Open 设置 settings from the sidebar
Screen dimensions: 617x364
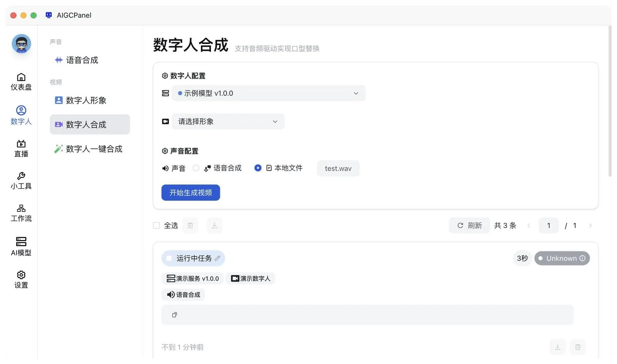[x=21, y=280]
